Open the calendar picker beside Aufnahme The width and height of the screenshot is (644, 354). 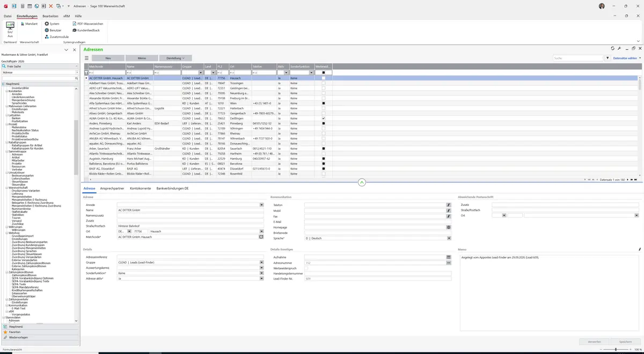[449, 257]
